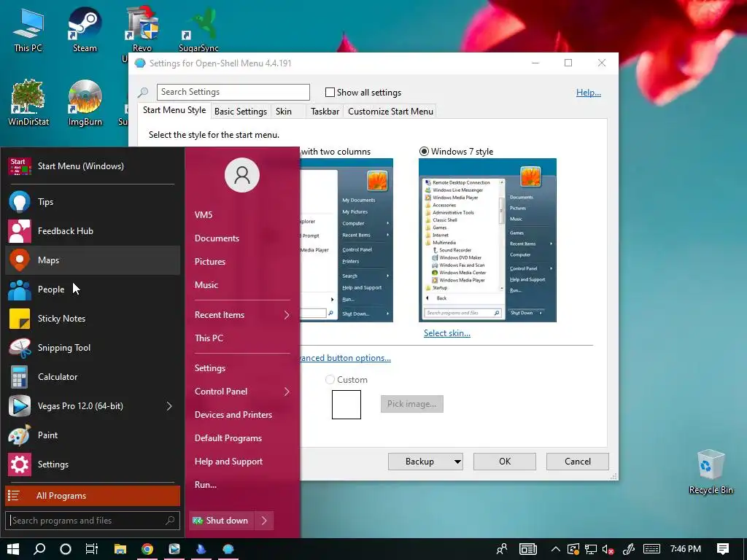Screen dimensions: 747x560
Task: Select the ImgBurn desktop icon
Action: [85, 103]
